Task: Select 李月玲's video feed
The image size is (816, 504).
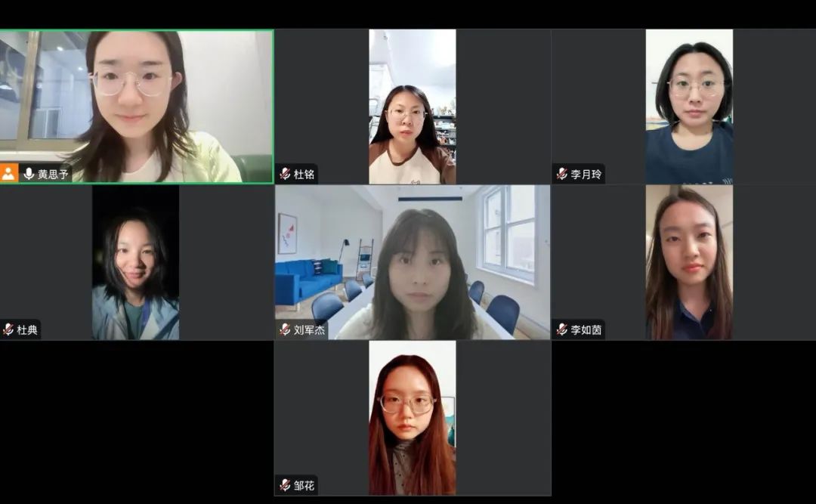Action: tap(689, 107)
